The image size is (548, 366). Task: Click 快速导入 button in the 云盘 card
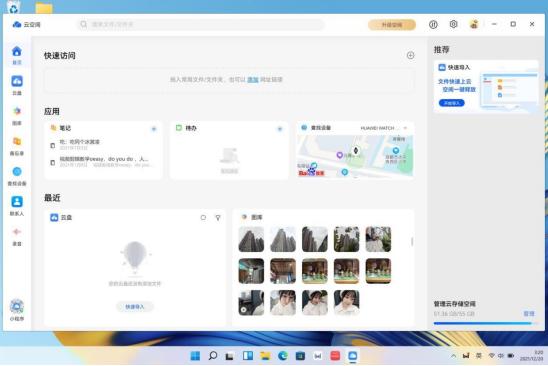click(135, 307)
